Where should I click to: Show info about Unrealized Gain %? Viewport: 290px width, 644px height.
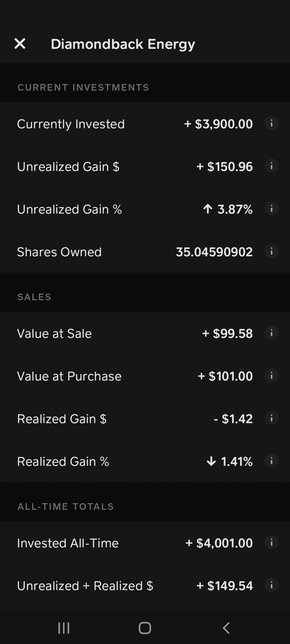click(x=271, y=209)
